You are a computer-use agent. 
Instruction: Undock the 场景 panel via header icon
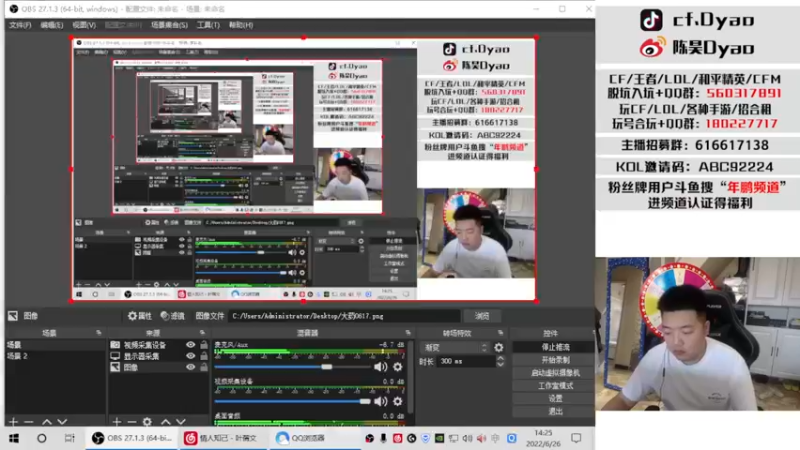pyautogui.click(x=98, y=333)
